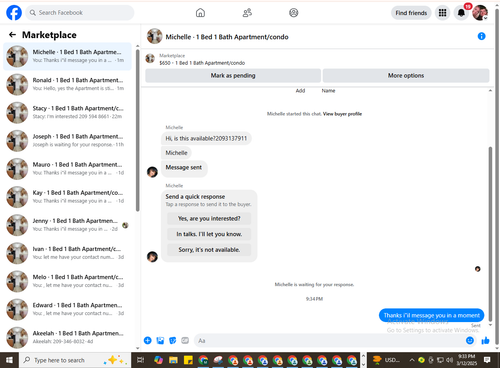Image resolution: width=500 pixels, height=368 pixels.
Task: Click the 'Message sent' bubble
Action: pos(184,168)
